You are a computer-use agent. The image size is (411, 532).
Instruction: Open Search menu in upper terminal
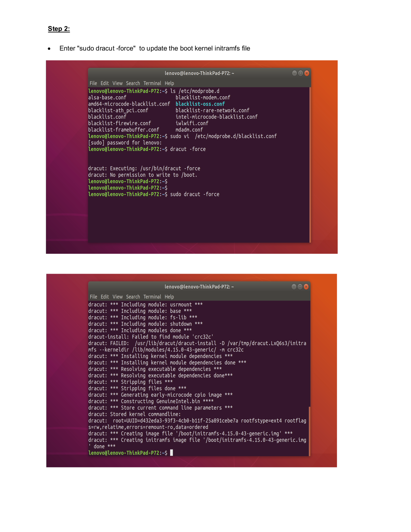click(x=133, y=83)
